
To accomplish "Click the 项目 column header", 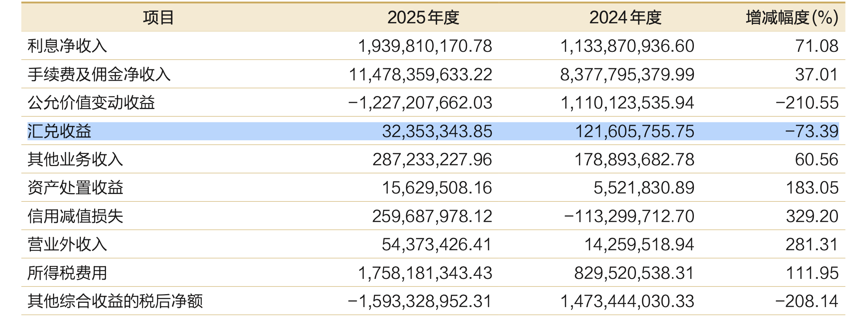I will click(158, 18).
